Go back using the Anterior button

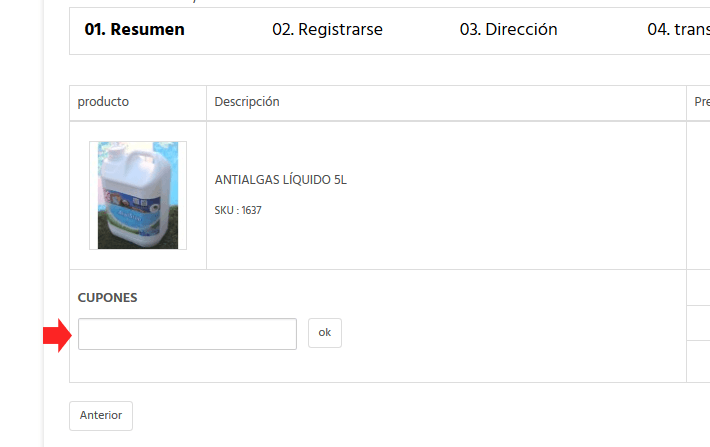[x=101, y=415]
